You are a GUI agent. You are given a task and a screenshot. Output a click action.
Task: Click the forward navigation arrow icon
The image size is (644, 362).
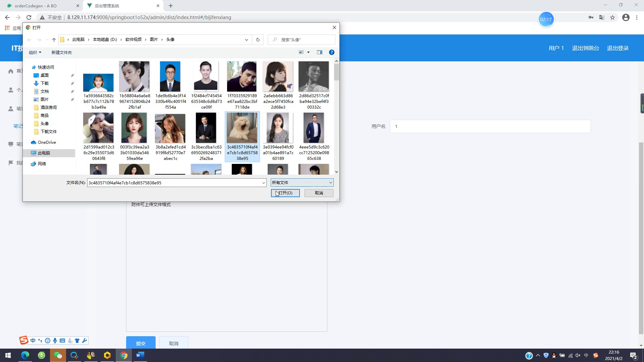(39, 39)
